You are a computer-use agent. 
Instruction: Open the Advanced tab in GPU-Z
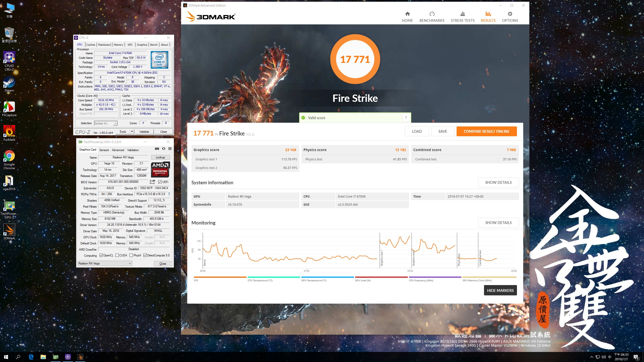pyautogui.click(x=118, y=150)
